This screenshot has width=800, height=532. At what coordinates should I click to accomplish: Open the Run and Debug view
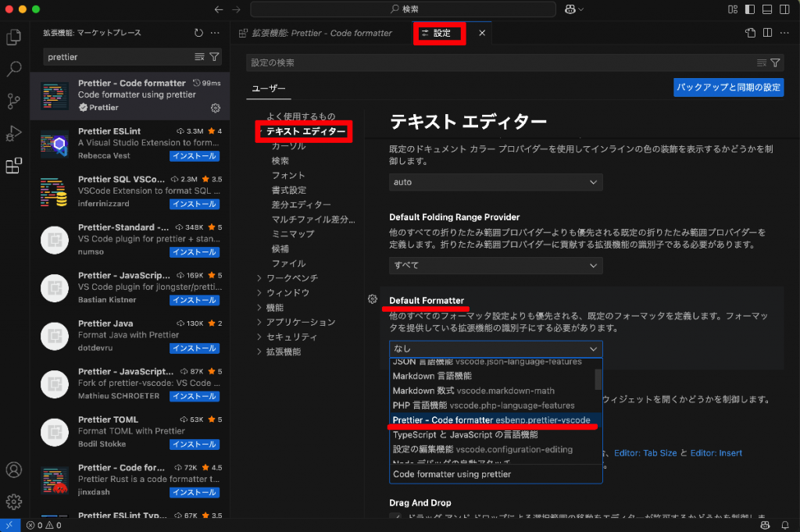click(14, 134)
